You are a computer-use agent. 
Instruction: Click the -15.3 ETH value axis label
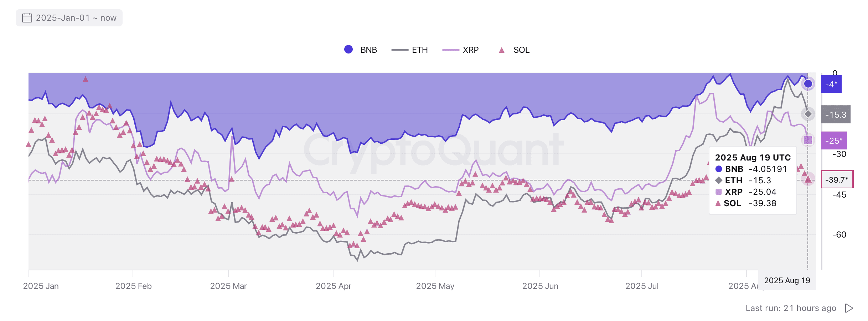coord(836,114)
